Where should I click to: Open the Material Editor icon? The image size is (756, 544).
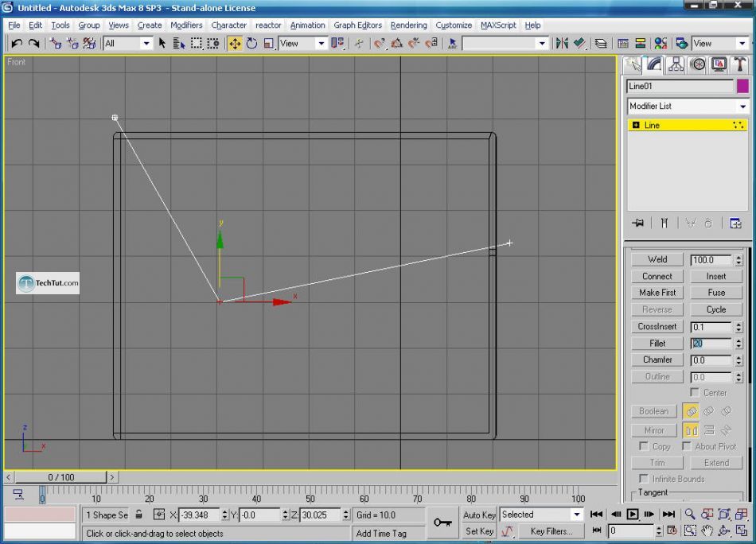[661, 44]
